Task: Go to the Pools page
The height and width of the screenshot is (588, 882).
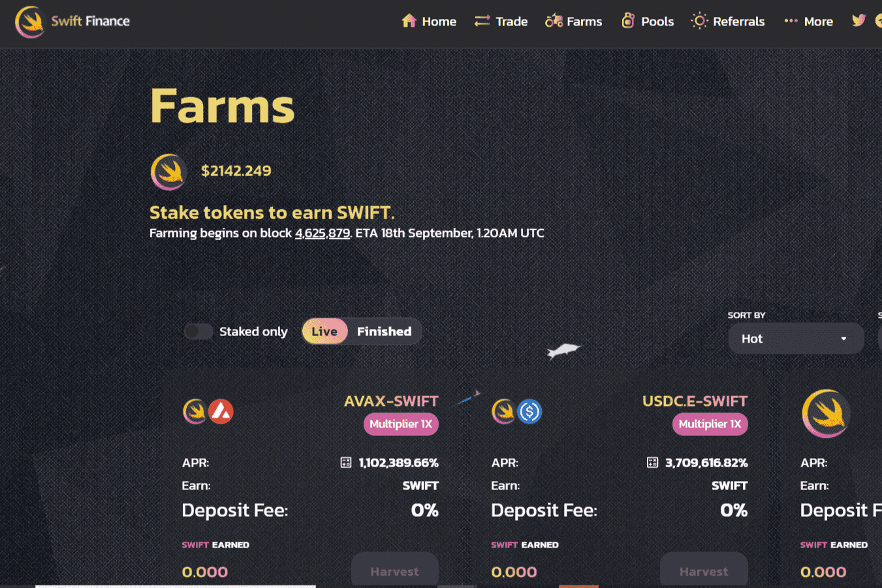Action: (x=647, y=21)
